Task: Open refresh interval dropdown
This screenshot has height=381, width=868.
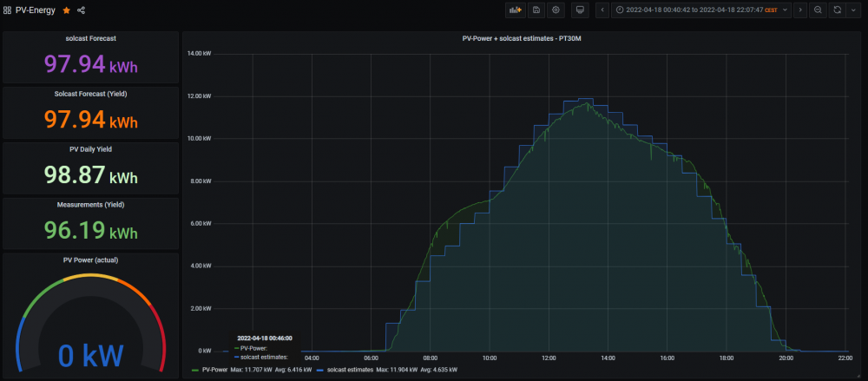Action: pyautogui.click(x=852, y=10)
